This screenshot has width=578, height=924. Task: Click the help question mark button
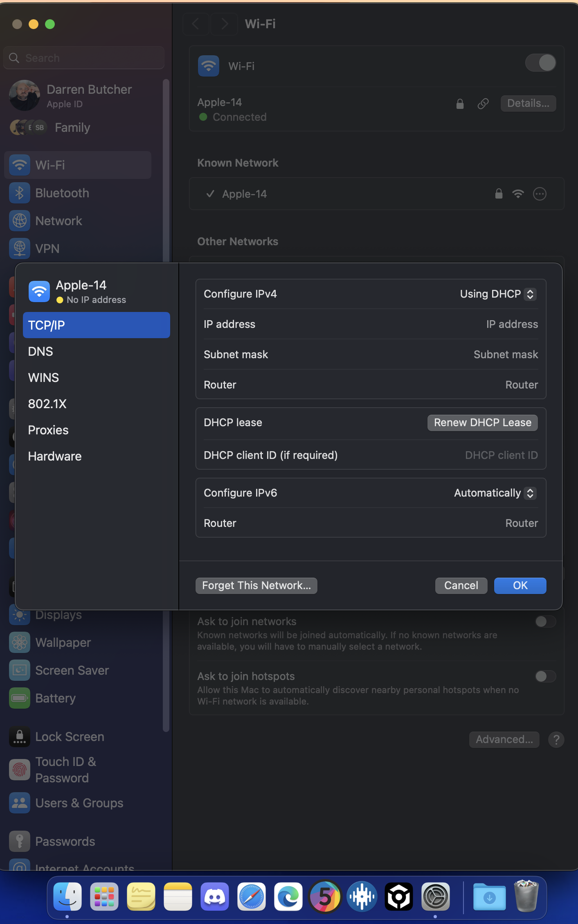556,739
